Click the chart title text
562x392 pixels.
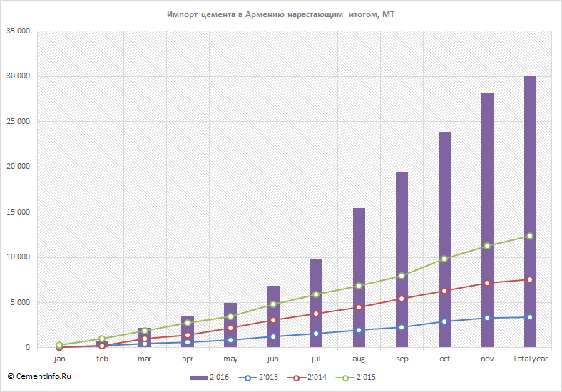point(280,15)
